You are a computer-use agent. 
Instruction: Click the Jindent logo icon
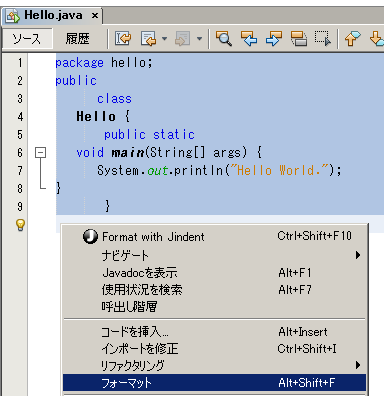[90, 237]
